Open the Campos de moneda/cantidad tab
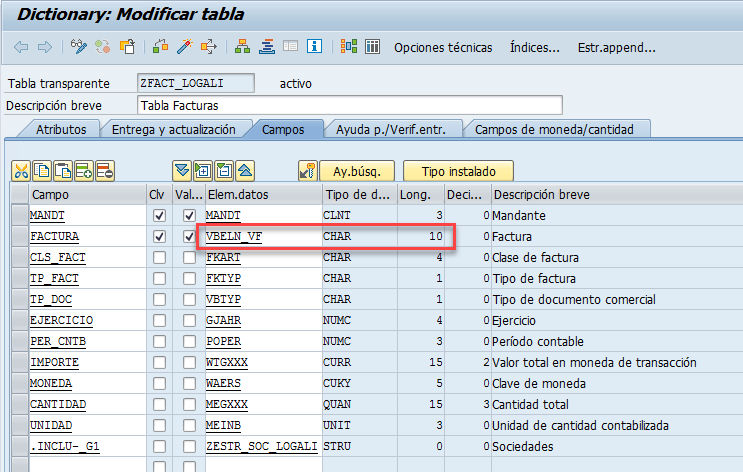This screenshot has height=472, width=743. click(x=554, y=129)
